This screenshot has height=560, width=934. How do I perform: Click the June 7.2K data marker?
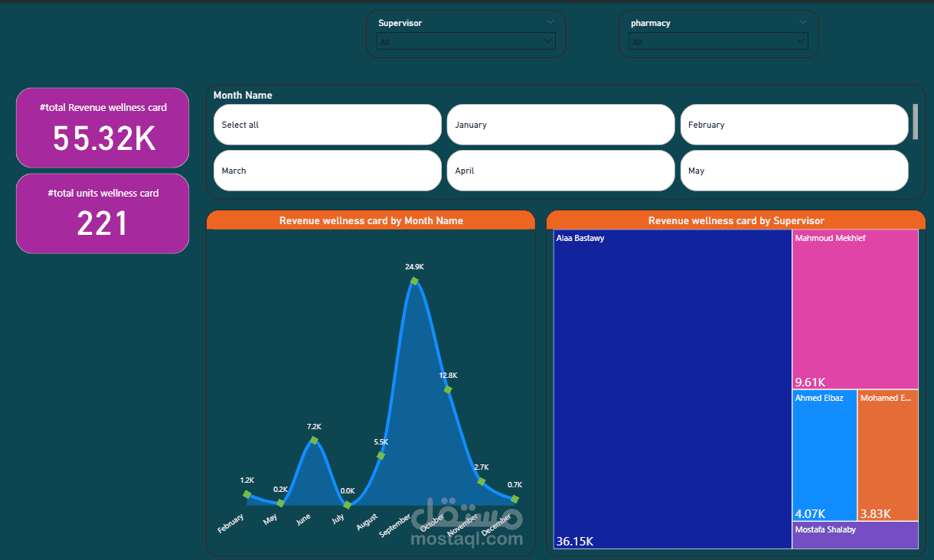314,440
